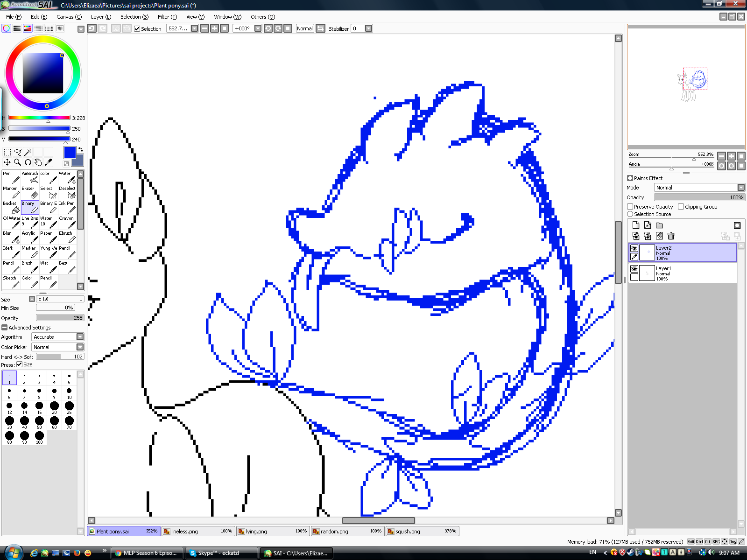Select the Selection Source radio button
The image size is (747, 560).
[x=630, y=214]
